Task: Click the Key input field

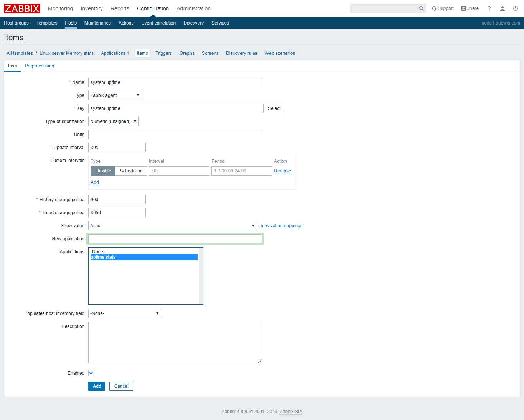Action: [x=175, y=108]
